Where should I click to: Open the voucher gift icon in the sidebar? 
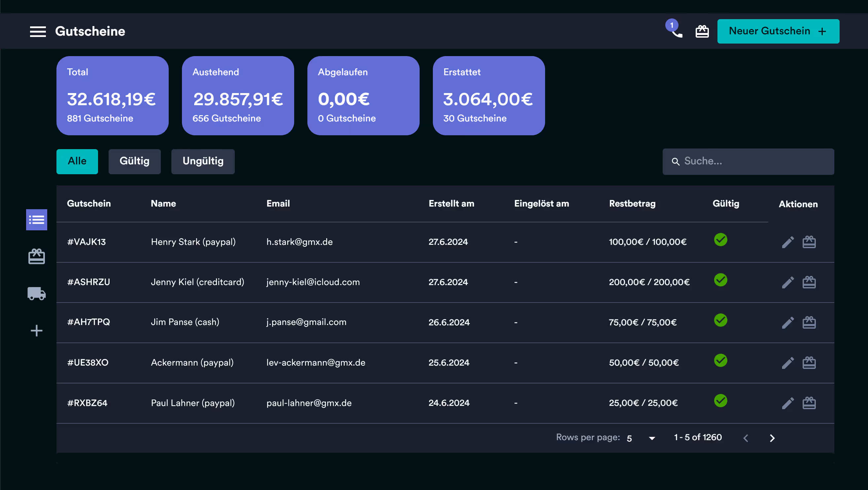[x=36, y=257]
